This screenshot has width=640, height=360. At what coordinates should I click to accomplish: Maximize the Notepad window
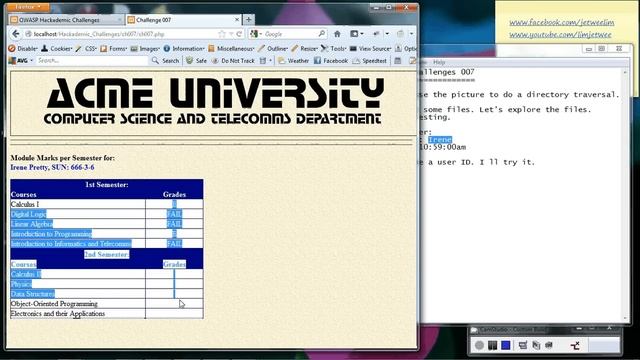602,49
